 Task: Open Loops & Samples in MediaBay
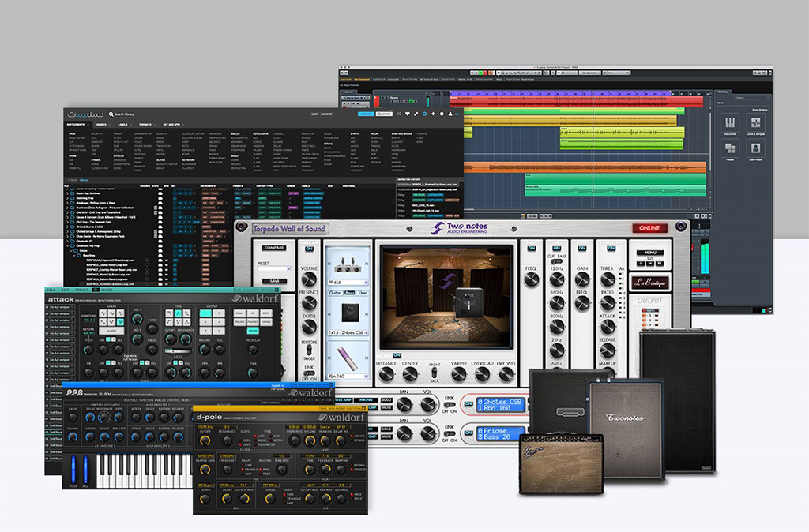click(755, 123)
